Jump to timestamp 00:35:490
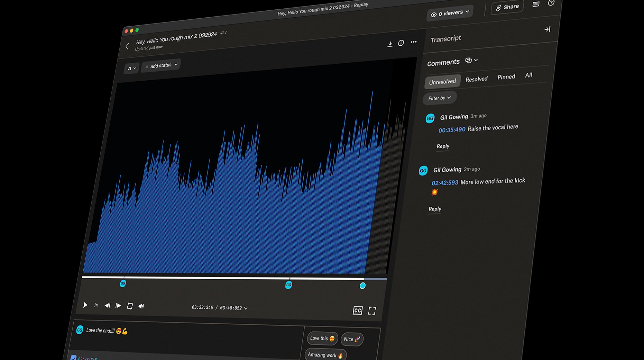The width and height of the screenshot is (644, 360). [x=452, y=130]
